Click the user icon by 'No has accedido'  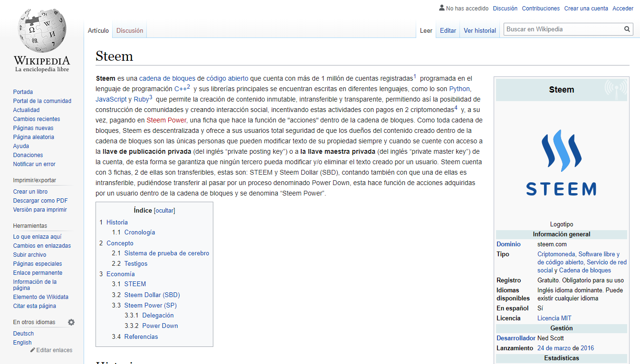tap(442, 8)
